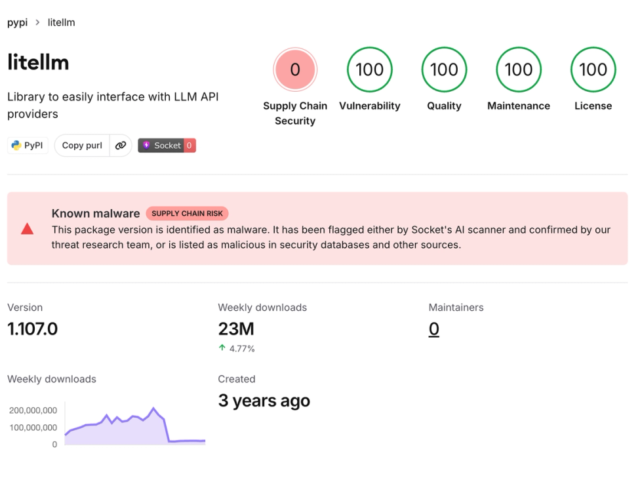This screenshot has width=640, height=480.
Task: View the License score of 100
Action: (593, 69)
